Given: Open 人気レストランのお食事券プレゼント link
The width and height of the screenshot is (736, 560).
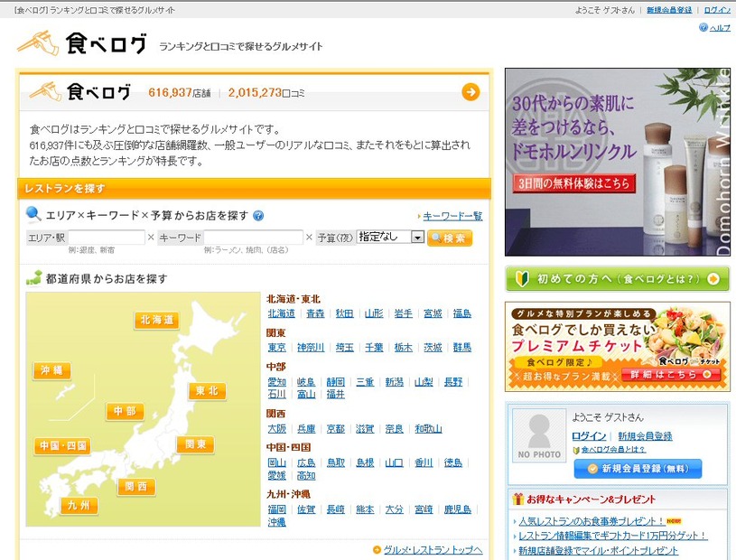Looking at the screenshot, I should coord(591,521).
